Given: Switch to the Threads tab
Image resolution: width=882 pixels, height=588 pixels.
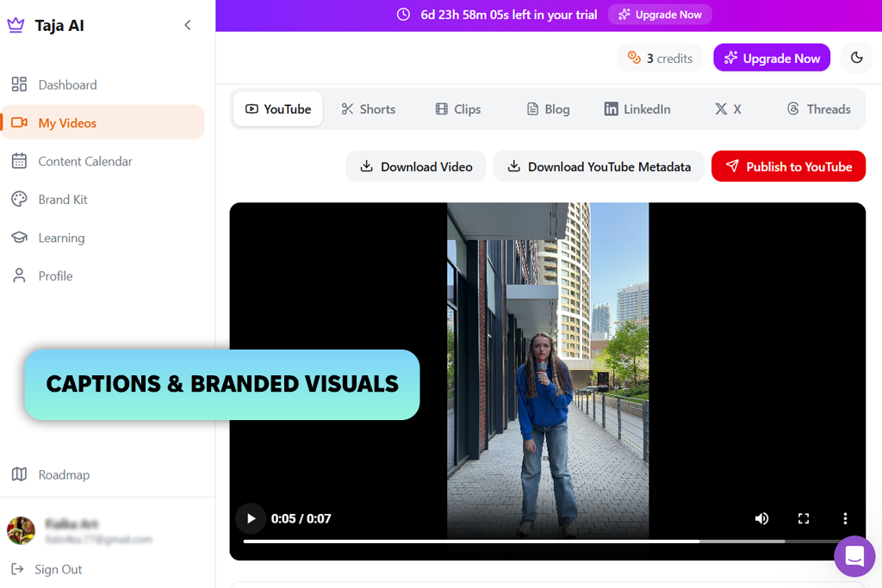Looking at the screenshot, I should click(818, 109).
